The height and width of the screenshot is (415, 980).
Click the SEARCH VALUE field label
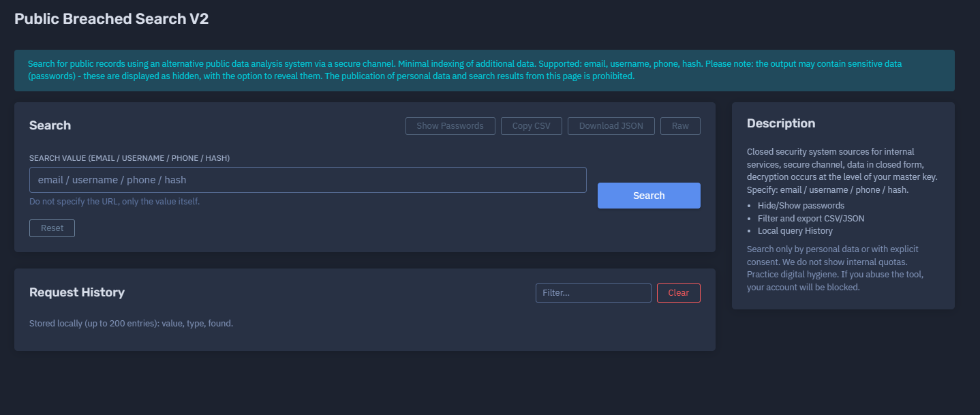pos(129,158)
